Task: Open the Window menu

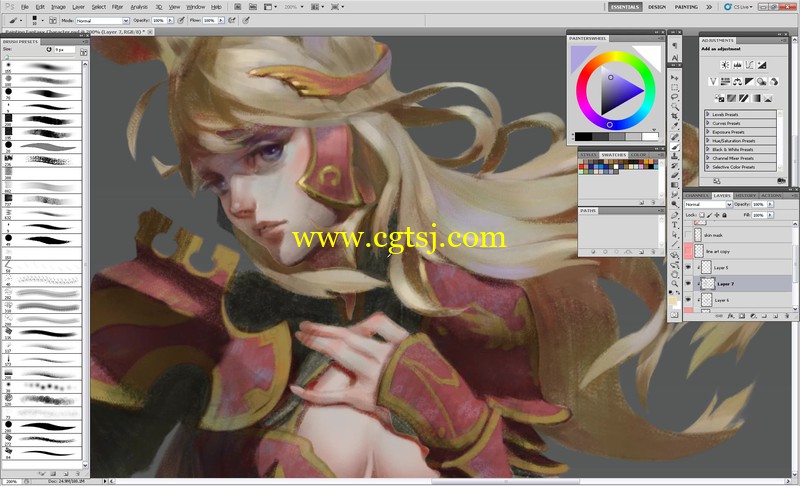Action: [x=195, y=7]
